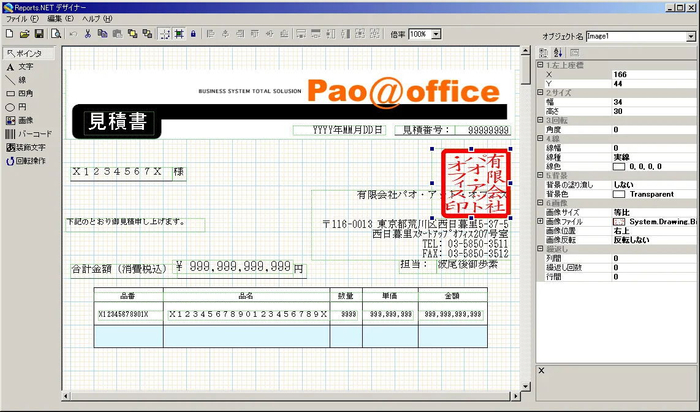Toggle the grid display toolbar button
This screenshot has width=700, height=412.
click(x=164, y=34)
